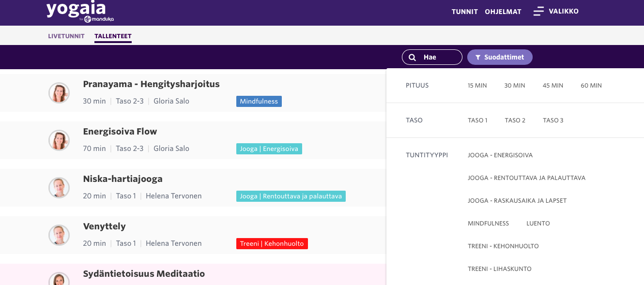Image resolution: width=644 pixels, height=285 pixels.
Task: Click the red Treeni | Kehonhuolto tag
Action: pos(272,243)
